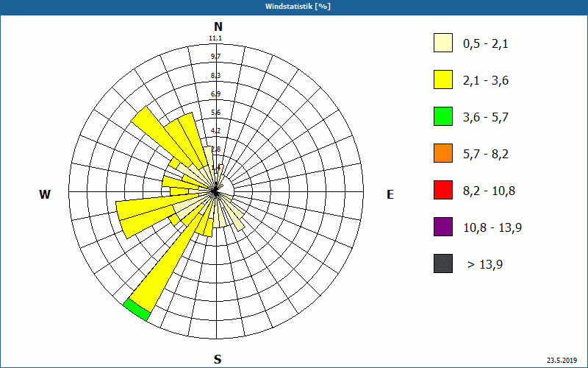Click the purple 10,8 - 13,9 legend swatch
The height and width of the screenshot is (368, 588).
443,227
